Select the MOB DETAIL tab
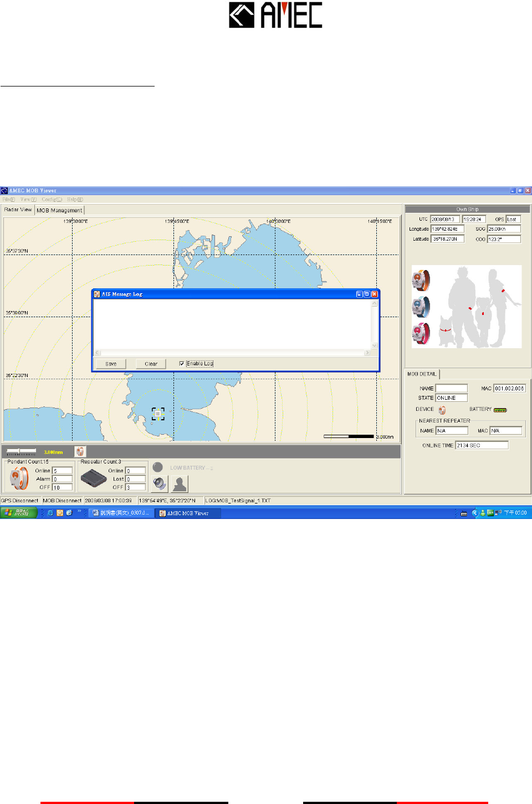532x804 pixels. (422, 374)
